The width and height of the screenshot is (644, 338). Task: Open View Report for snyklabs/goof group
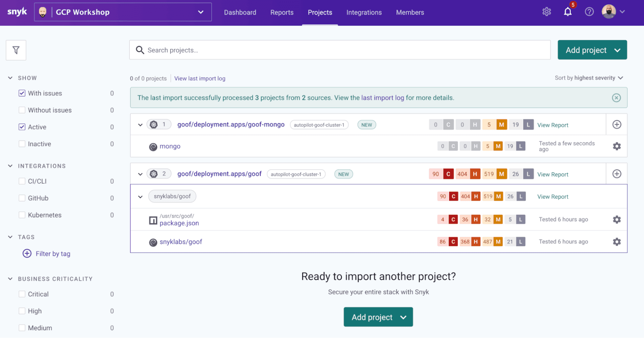tap(553, 197)
